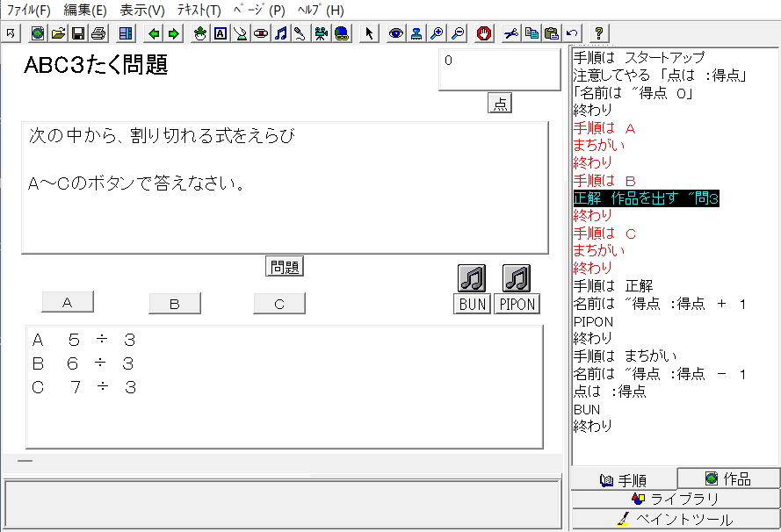
Task: Click the 'B 6 ÷ 3' option line
Action: (x=83, y=363)
